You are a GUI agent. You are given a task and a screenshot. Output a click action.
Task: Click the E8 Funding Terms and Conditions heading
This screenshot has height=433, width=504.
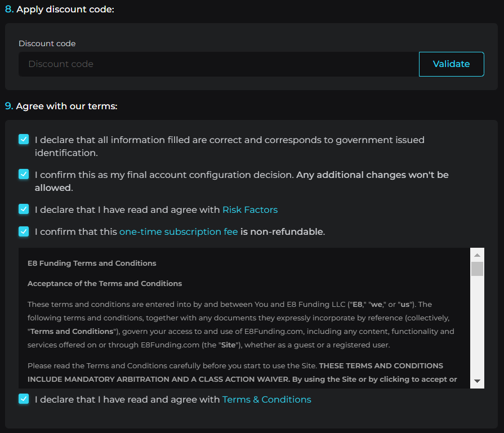[x=92, y=263]
